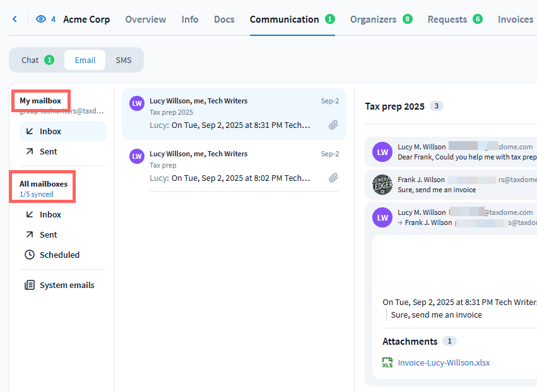
Task: Switch to the Chat toggle
Action: [30, 61]
